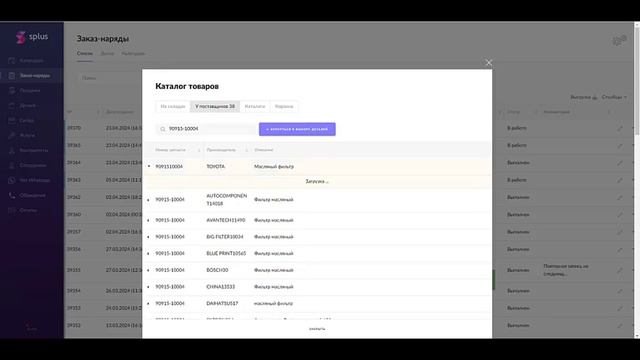The image size is (640, 360).
Task: Expand the AVANTECH row
Action: click(149, 220)
